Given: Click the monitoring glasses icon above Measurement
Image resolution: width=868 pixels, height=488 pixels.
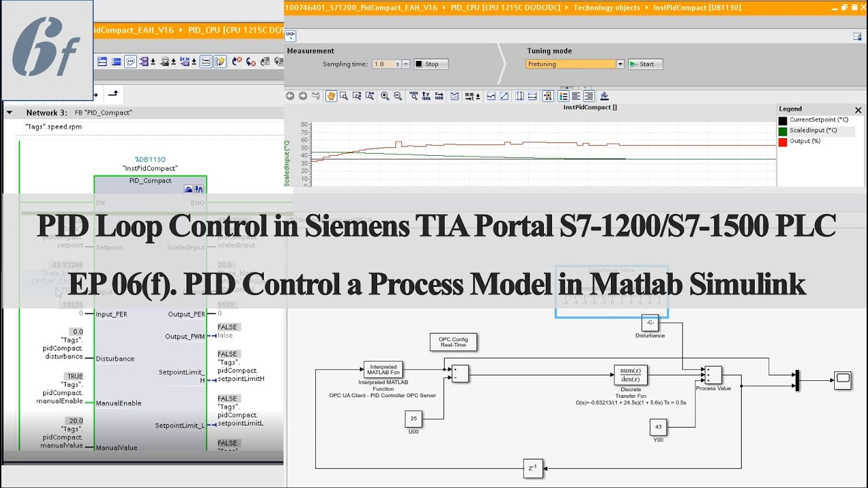Looking at the screenshot, I should click(x=291, y=35).
